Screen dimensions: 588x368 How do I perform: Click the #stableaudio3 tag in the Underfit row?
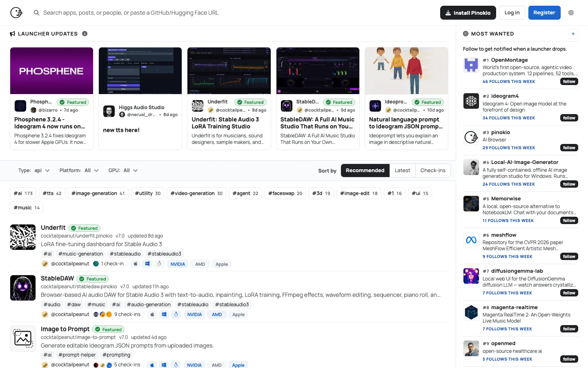[x=164, y=254]
